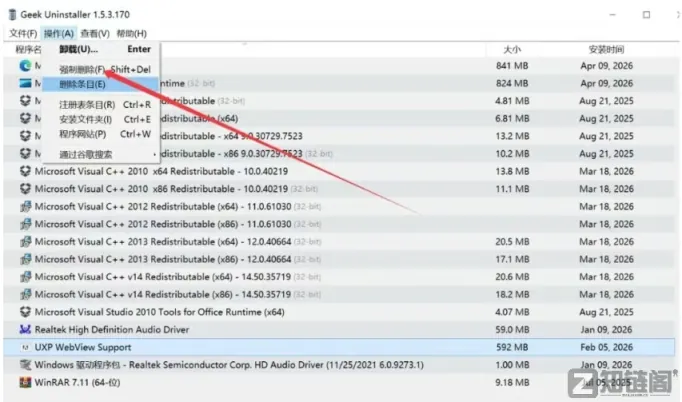Viewport: 682px width, 402px height.
Task: Minimize the Geek Uninstaller window
Action: (612, 15)
